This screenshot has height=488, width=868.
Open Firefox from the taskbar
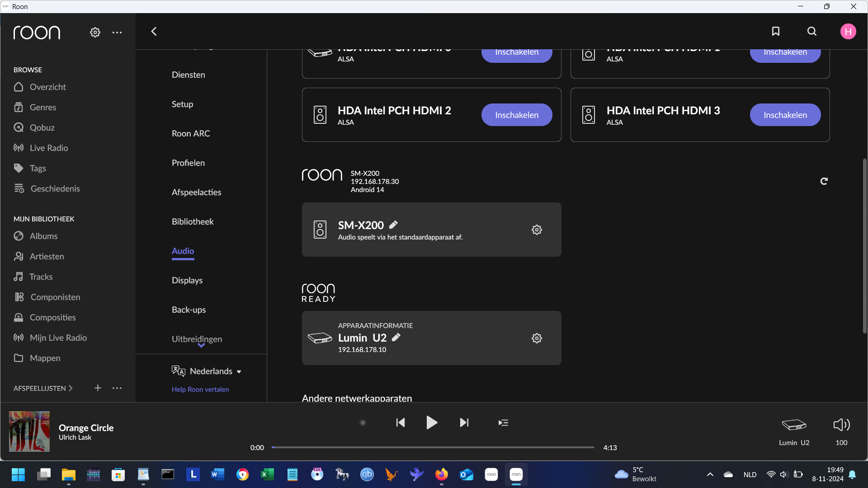point(441,474)
